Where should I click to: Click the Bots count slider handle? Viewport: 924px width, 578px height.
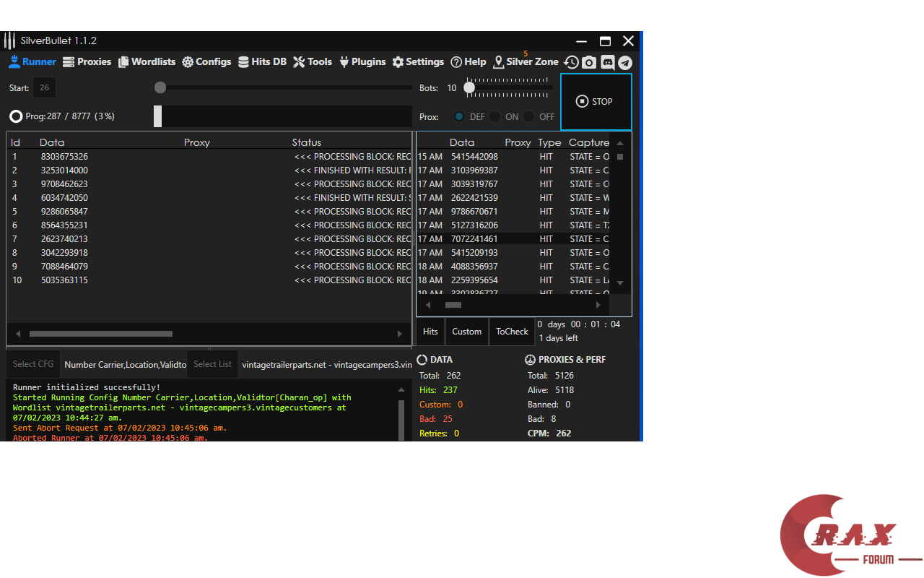pos(469,87)
